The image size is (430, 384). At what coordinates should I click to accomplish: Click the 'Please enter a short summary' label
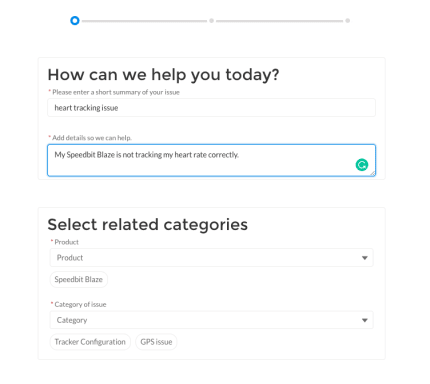click(x=116, y=92)
